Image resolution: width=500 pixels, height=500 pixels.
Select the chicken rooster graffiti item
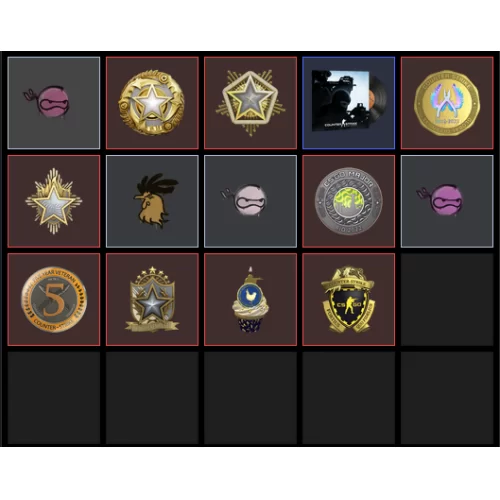[x=152, y=201]
